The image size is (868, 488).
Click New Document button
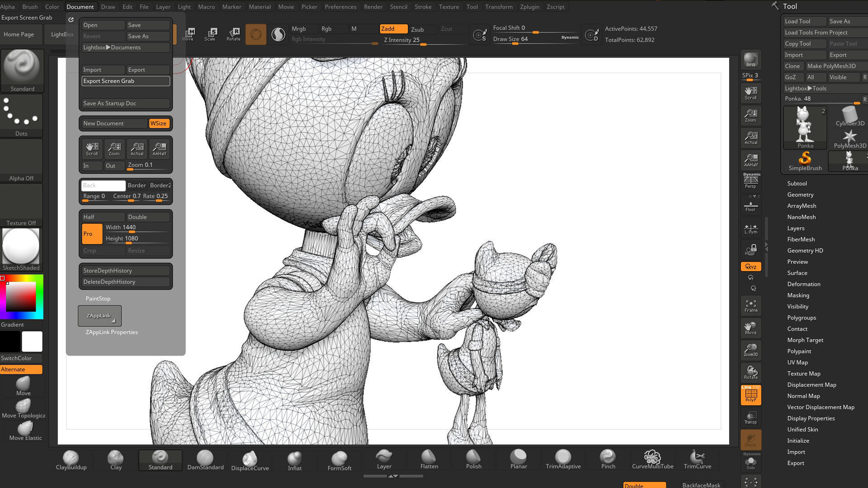pos(114,123)
